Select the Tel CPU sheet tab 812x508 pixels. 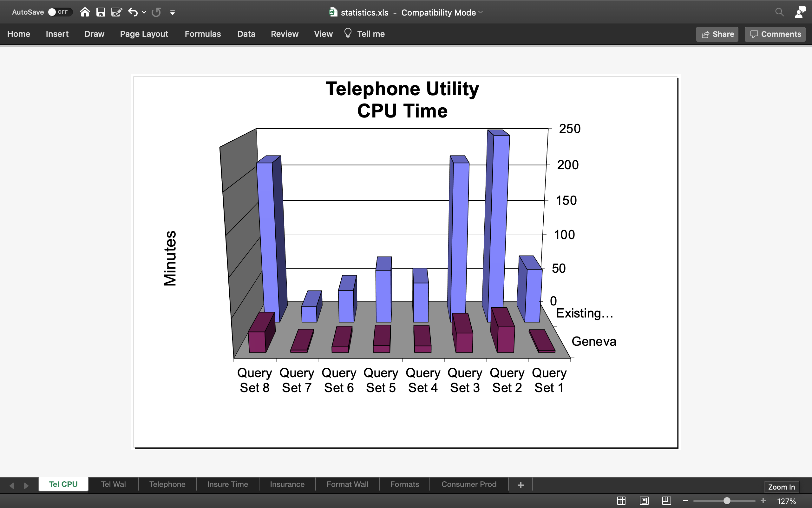click(x=63, y=484)
